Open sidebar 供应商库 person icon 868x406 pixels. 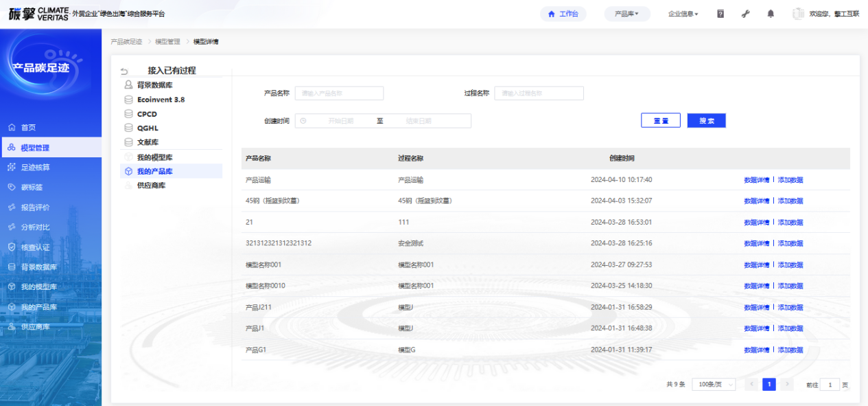pos(12,327)
